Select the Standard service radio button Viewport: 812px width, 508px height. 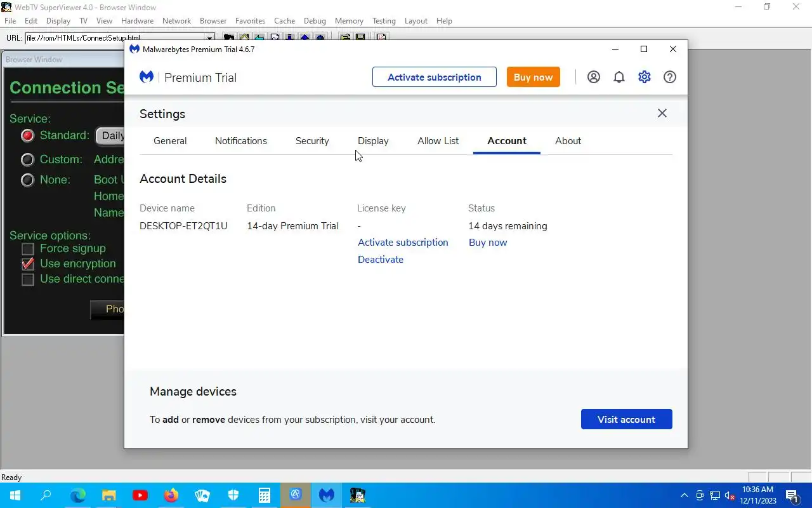(x=27, y=135)
